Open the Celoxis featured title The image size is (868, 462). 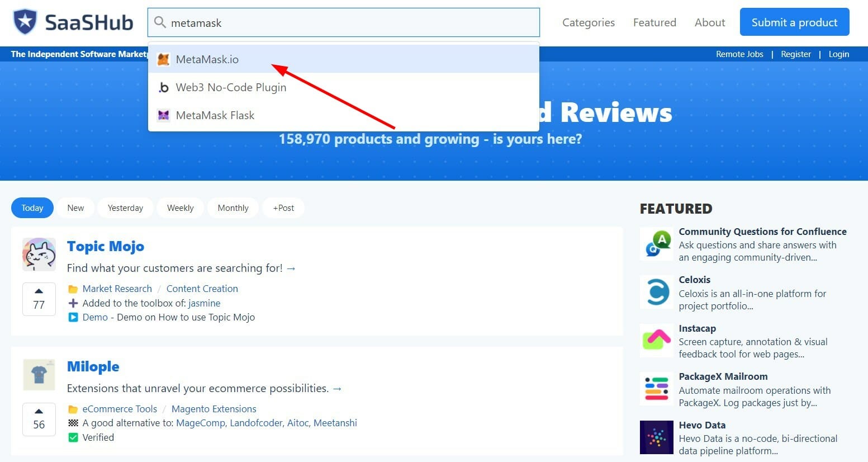click(695, 280)
